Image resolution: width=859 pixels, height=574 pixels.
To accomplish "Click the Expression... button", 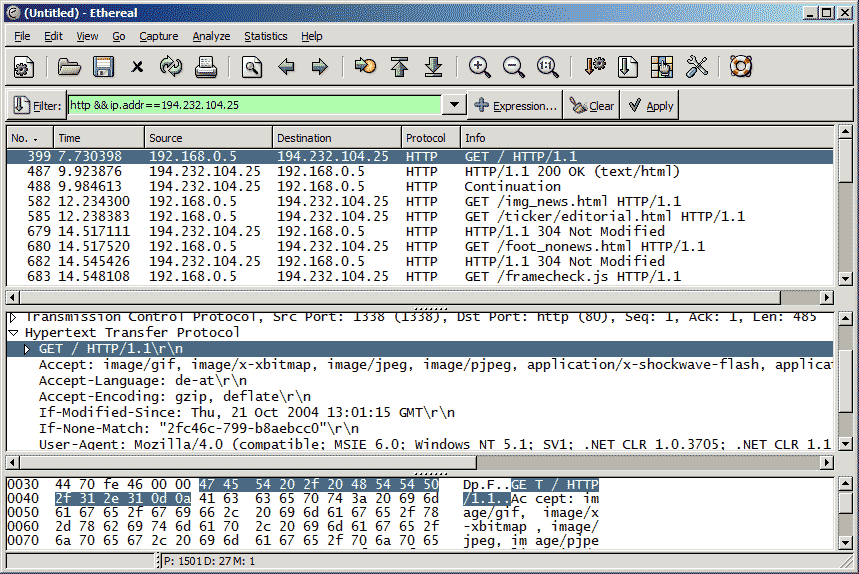I will click(x=515, y=105).
